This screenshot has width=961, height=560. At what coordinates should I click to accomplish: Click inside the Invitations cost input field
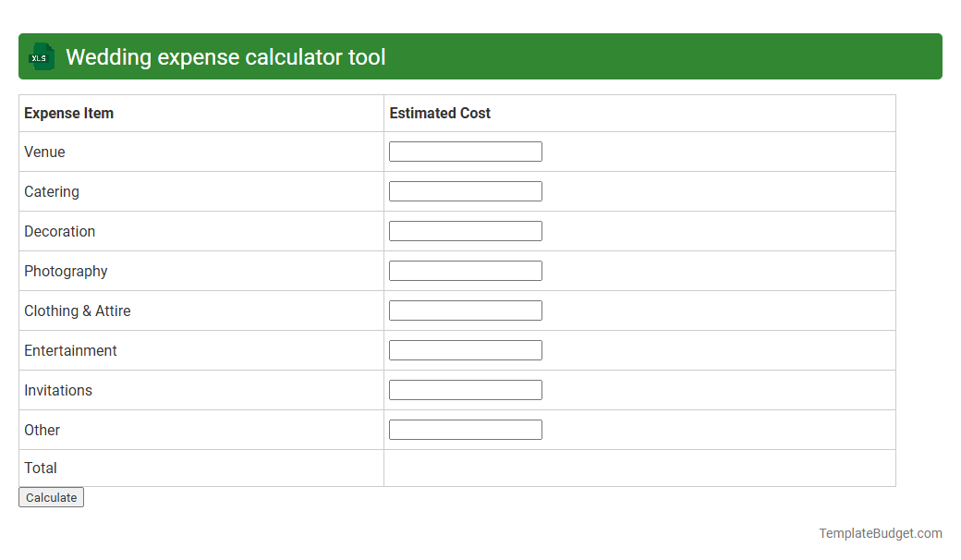pyautogui.click(x=465, y=389)
